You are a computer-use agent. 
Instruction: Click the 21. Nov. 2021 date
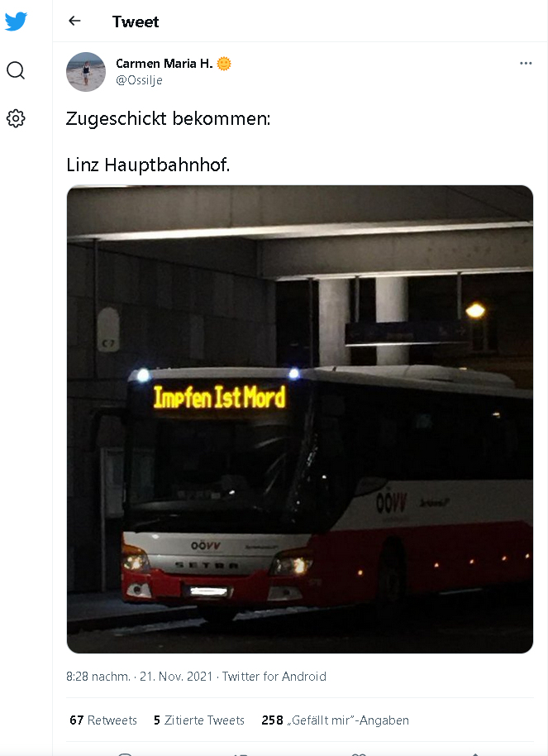(176, 677)
